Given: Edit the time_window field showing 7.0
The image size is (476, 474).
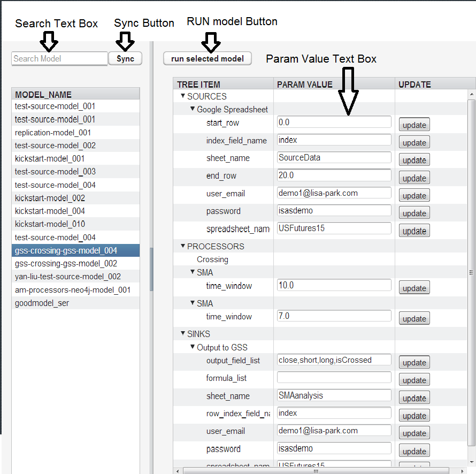Looking at the screenshot, I should [334, 316].
